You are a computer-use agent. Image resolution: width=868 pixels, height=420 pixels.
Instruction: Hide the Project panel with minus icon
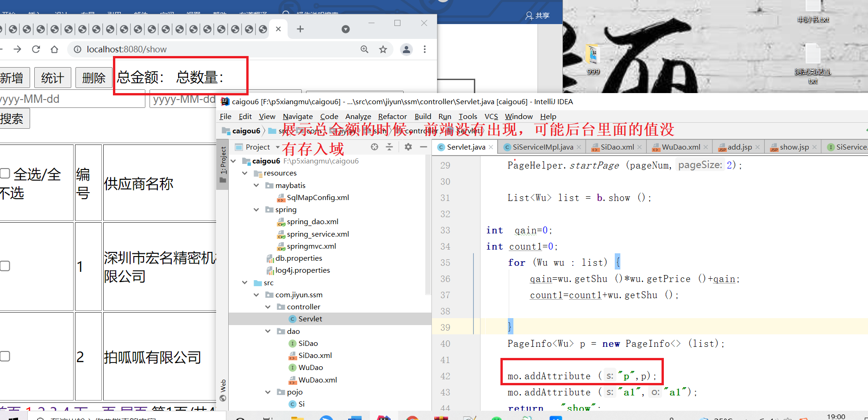pyautogui.click(x=423, y=147)
